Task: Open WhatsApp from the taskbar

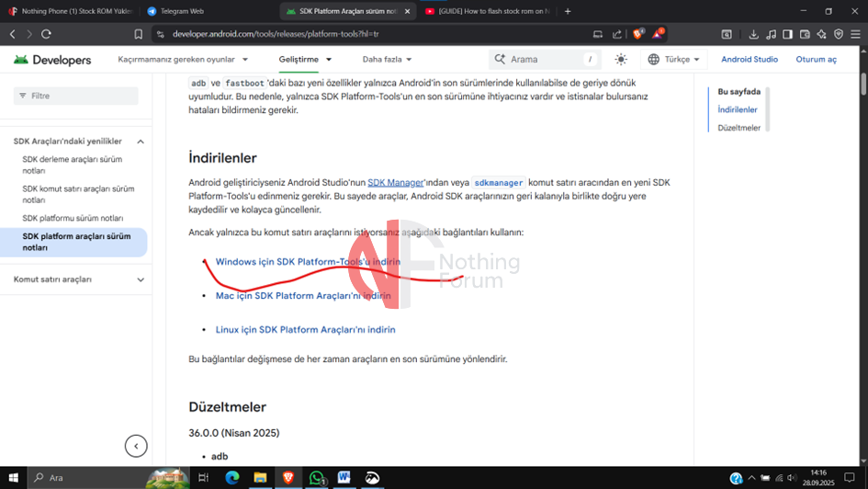Action: coord(317,478)
